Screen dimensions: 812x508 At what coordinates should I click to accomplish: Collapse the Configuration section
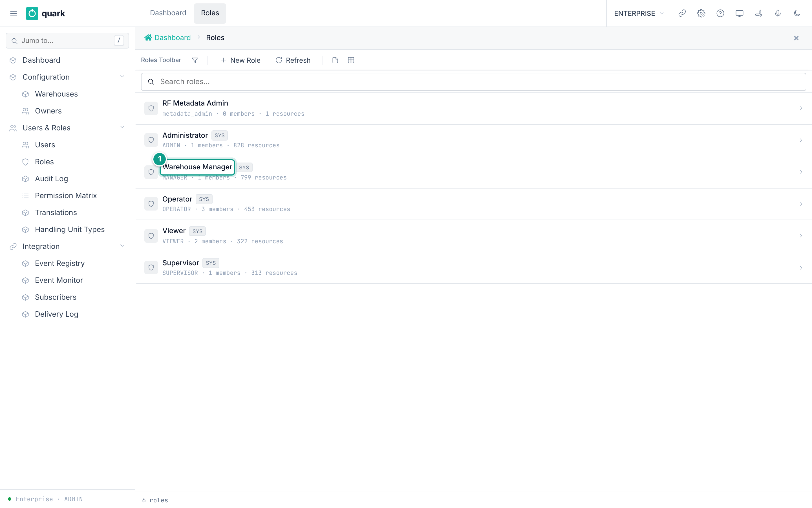pos(122,76)
